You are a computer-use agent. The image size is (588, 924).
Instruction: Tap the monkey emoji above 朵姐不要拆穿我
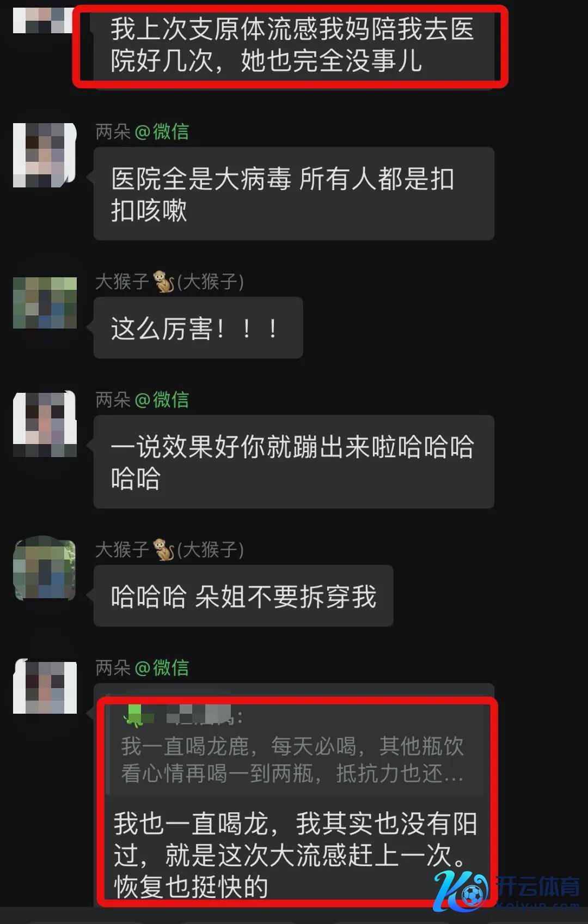163,549
